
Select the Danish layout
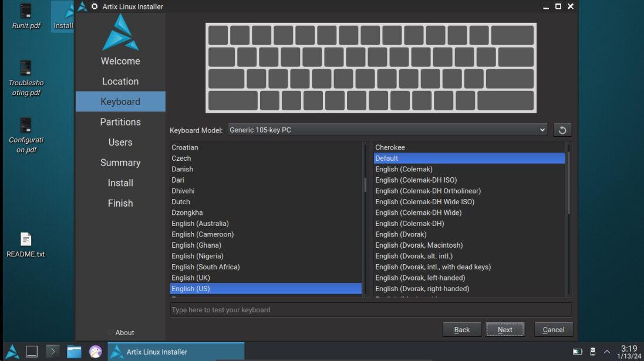click(x=266, y=169)
